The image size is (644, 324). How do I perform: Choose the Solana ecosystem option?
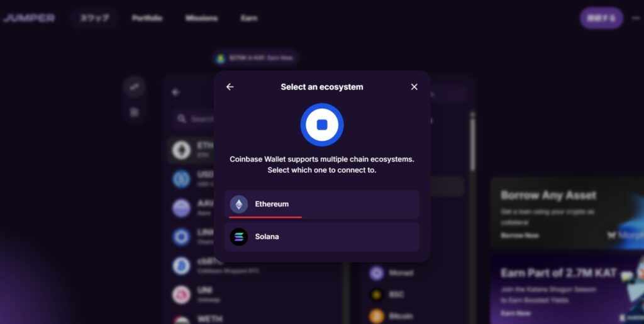click(x=322, y=237)
